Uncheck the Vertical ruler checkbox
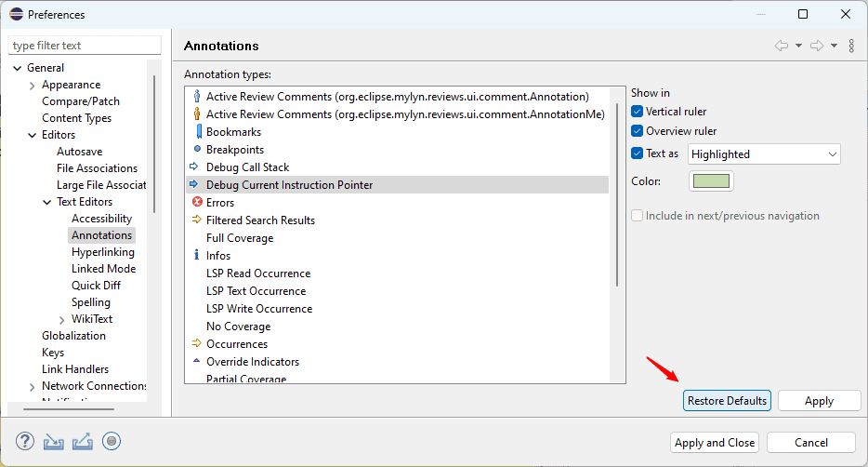 click(x=638, y=112)
